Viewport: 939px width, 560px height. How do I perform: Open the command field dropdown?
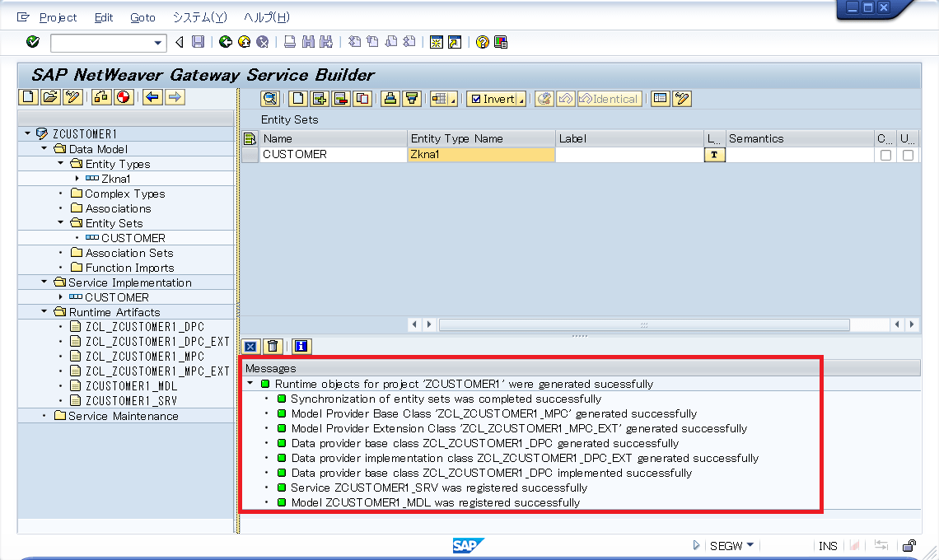(157, 43)
